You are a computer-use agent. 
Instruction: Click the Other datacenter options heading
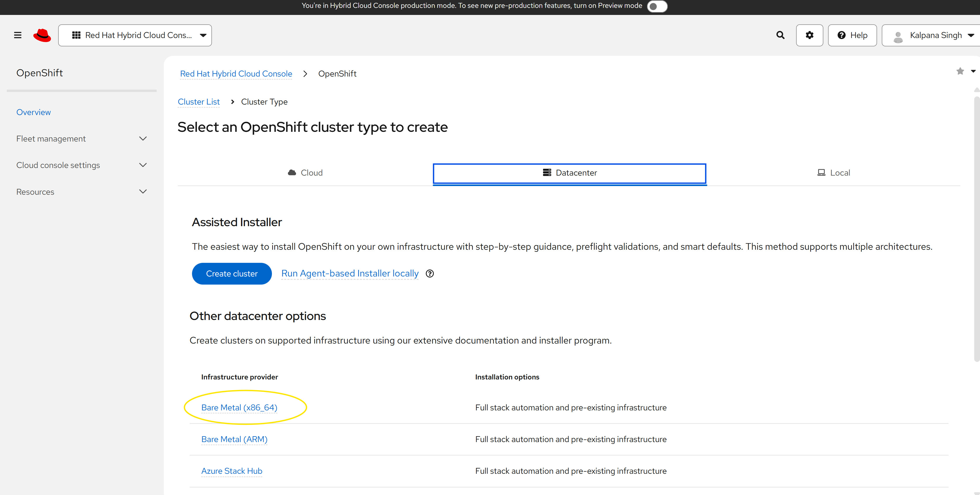point(258,316)
